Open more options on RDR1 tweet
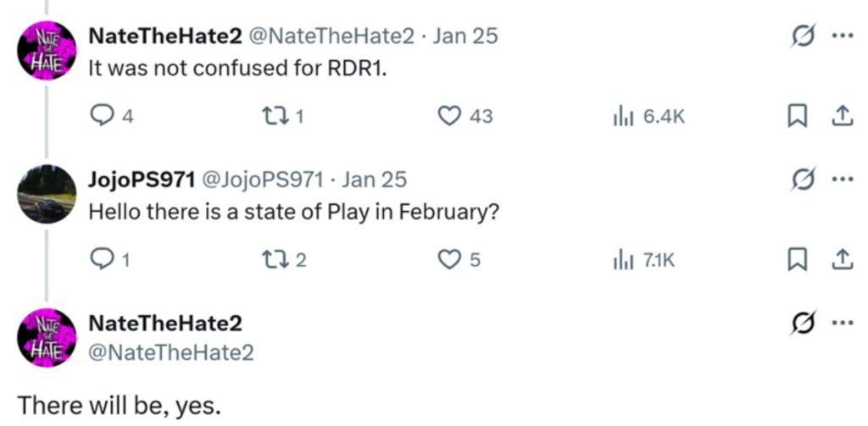 (x=842, y=36)
